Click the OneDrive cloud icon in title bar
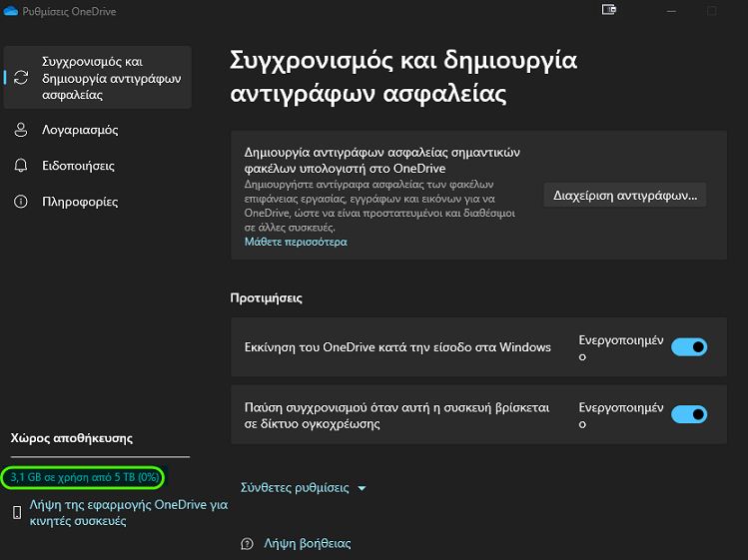Viewport: 748px width, 560px height. tap(11, 11)
